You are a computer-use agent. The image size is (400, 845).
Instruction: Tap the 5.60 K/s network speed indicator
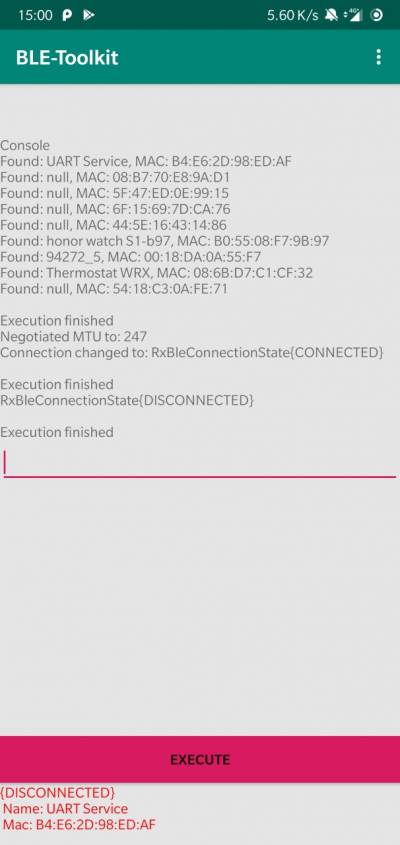[293, 15]
